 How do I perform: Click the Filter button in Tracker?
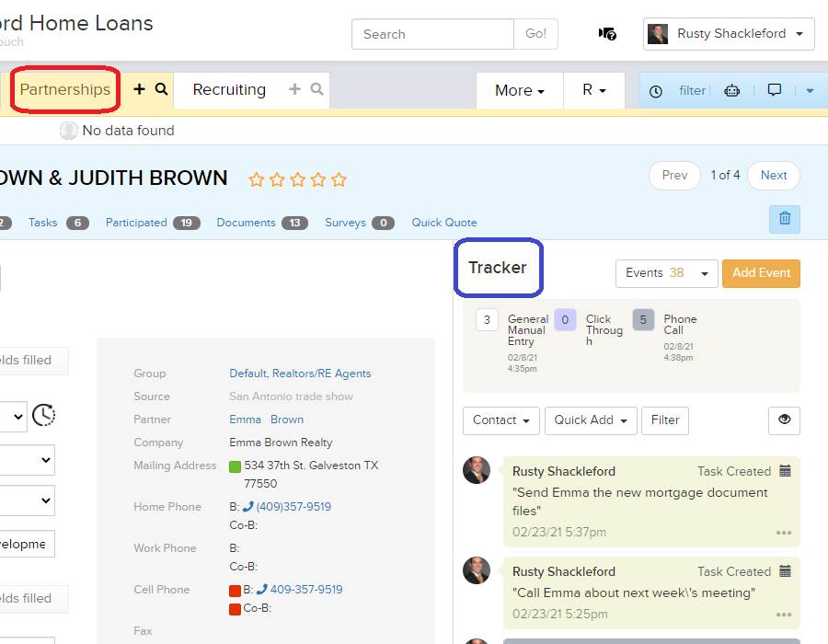coord(665,420)
